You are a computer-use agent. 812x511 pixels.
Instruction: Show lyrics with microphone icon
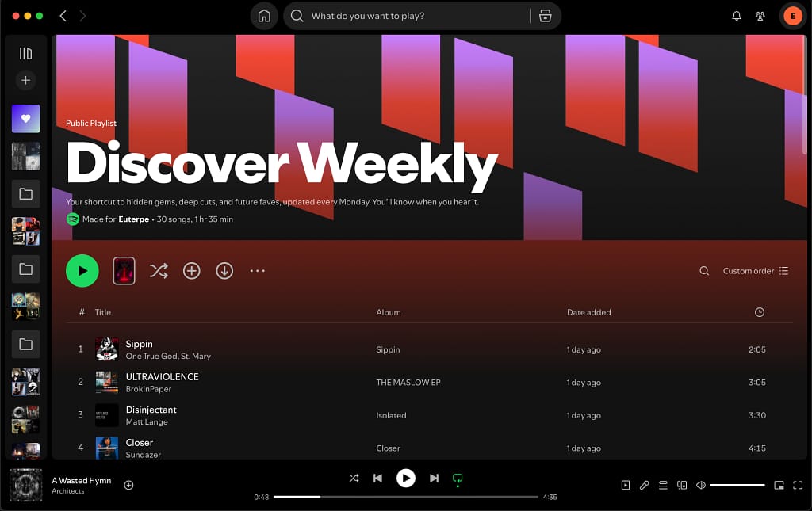click(644, 485)
